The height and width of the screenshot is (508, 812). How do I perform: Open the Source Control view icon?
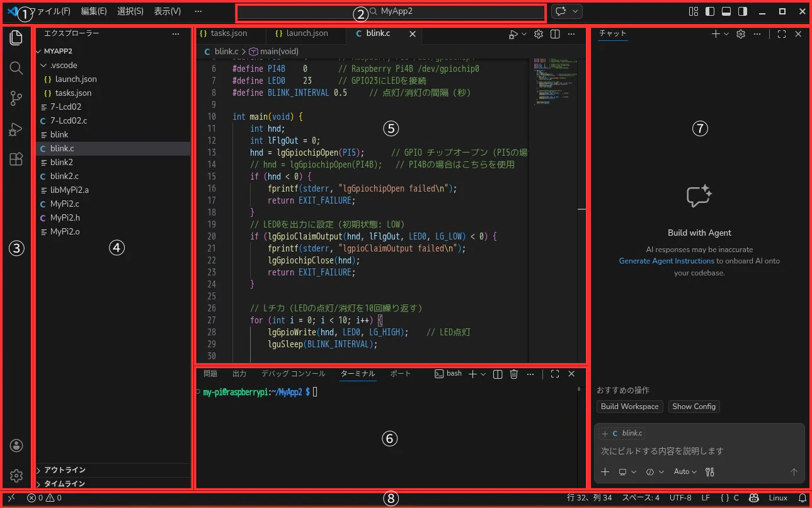[16, 98]
